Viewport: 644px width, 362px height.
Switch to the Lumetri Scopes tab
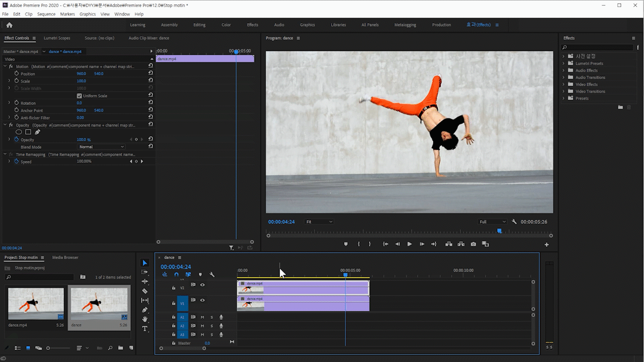coord(57,38)
